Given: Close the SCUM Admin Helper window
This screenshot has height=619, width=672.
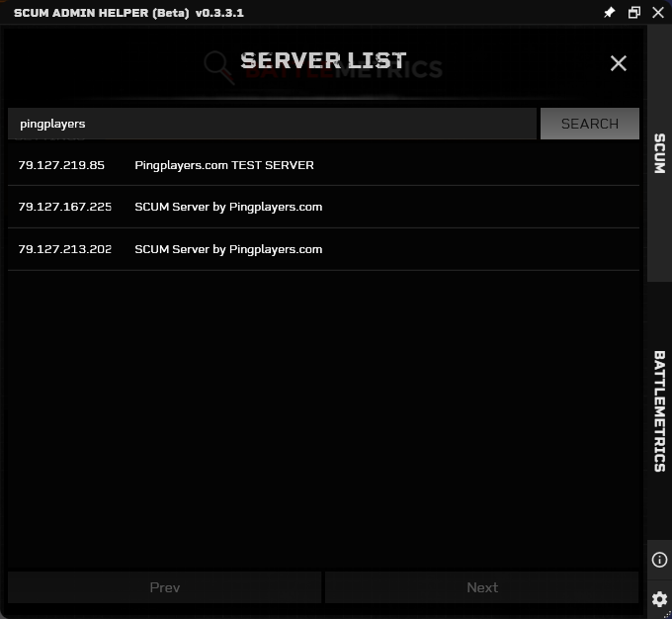Looking at the screenshot, I should pyautogui.click(x=658, y=13).
